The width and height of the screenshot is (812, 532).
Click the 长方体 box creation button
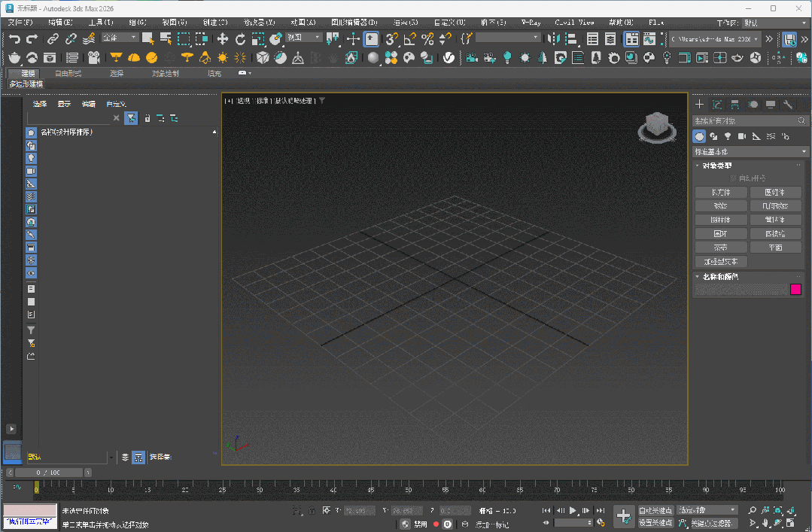click(x=721, y=192)
